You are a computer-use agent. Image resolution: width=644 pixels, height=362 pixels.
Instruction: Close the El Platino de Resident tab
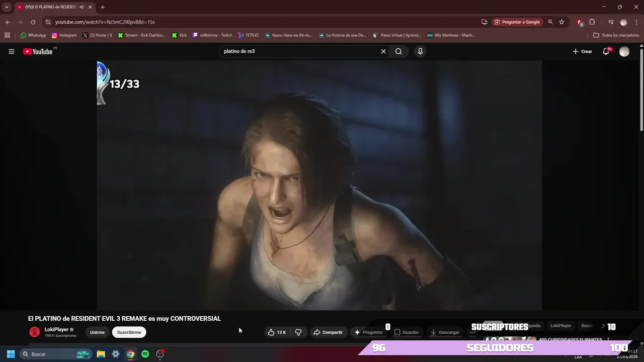(x=90, y=7)
